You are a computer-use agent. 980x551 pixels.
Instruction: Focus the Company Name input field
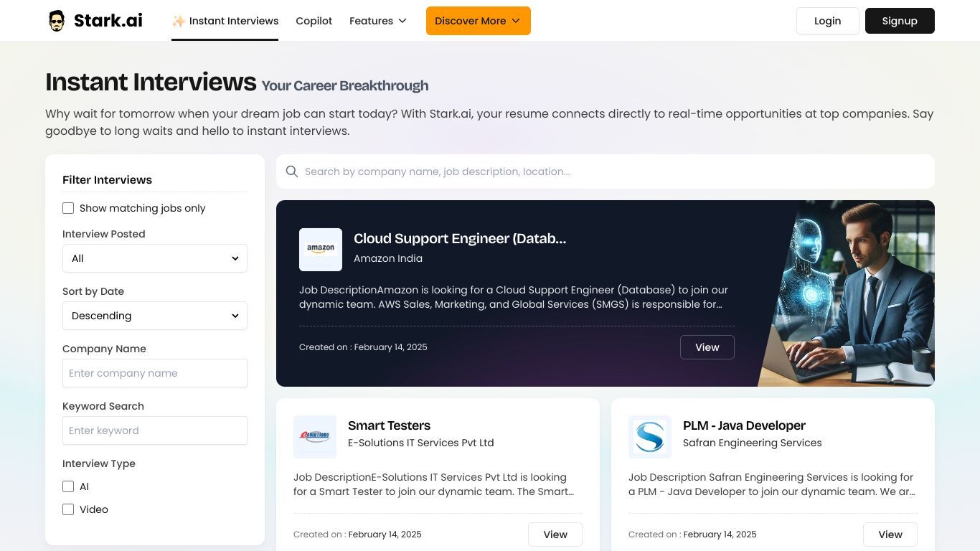click(155, 373)
